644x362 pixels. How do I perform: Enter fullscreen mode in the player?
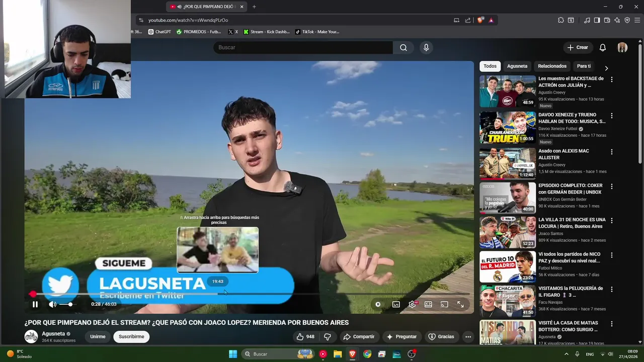[460, 304]
